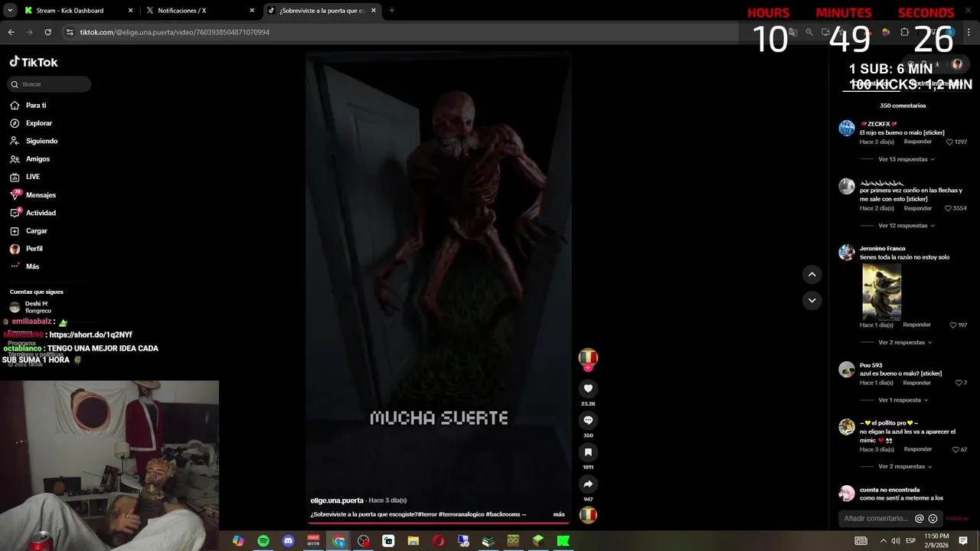
Task: Seek on the red video progress bar
Action: click(x=438, y=523)
